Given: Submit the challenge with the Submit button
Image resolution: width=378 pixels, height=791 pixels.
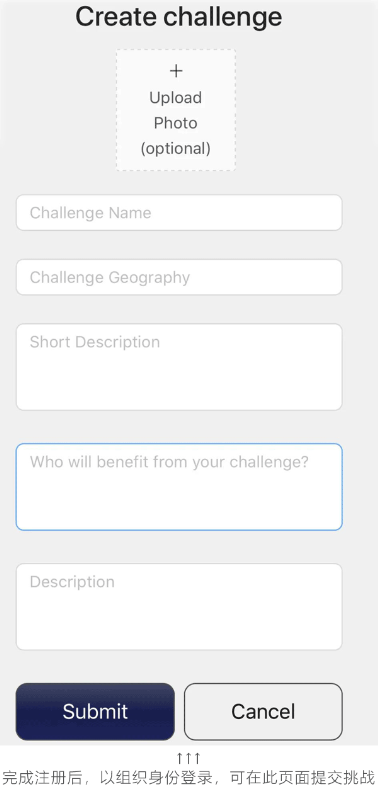Looking at the screenshot, I should click(95, 711).
